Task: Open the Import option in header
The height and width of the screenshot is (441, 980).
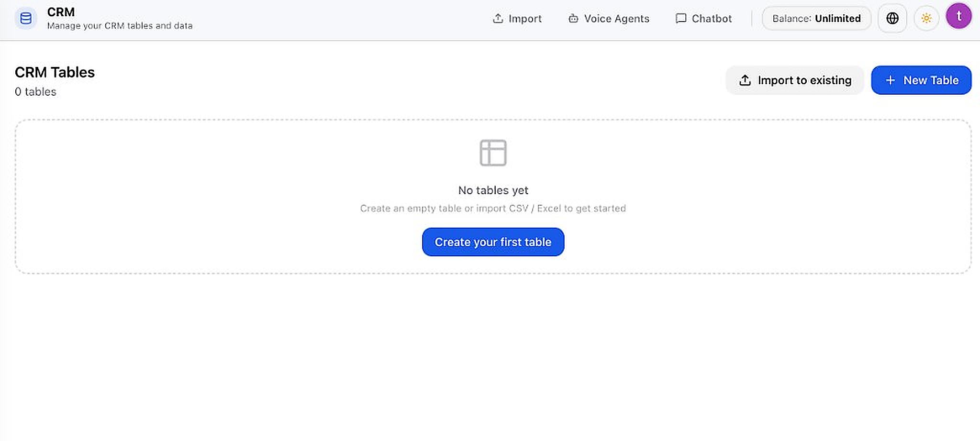Action: click(x=517, y=19)
